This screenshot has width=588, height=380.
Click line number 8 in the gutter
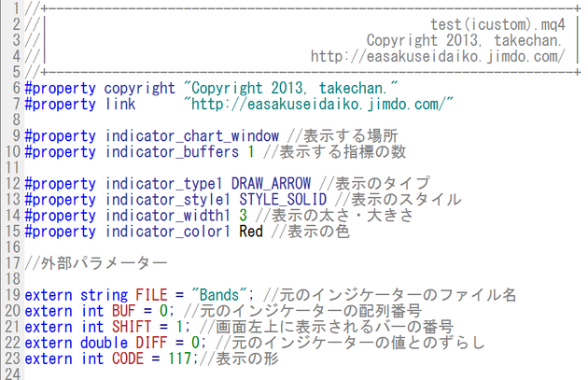(16, 120)
